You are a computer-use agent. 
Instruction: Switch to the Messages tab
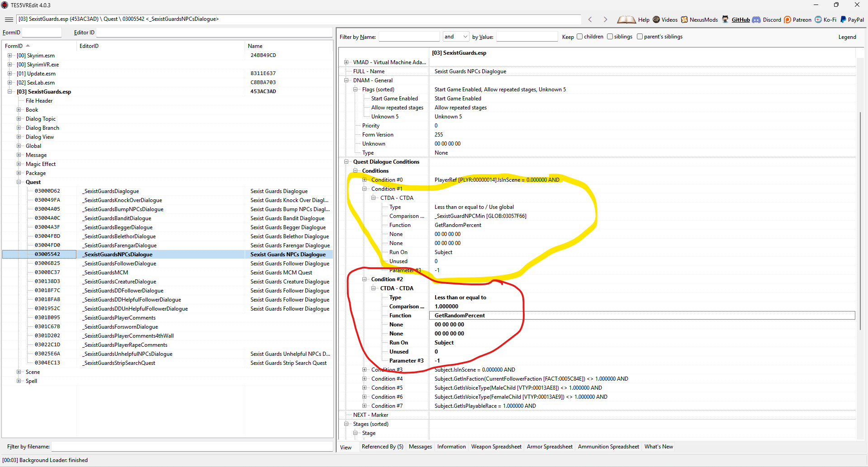(420, 447)
